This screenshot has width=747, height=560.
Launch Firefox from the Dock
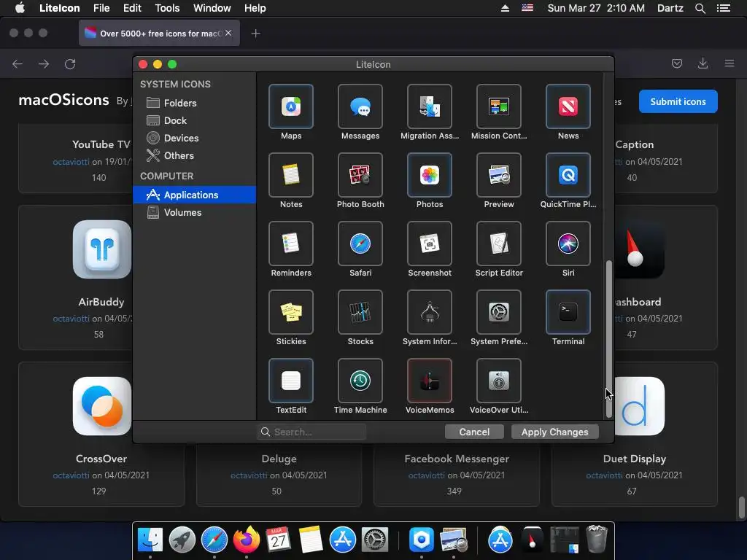coord(247,540)
